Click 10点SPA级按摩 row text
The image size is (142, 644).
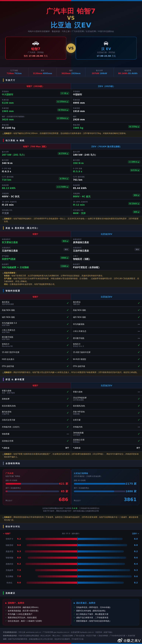(80, 398)
